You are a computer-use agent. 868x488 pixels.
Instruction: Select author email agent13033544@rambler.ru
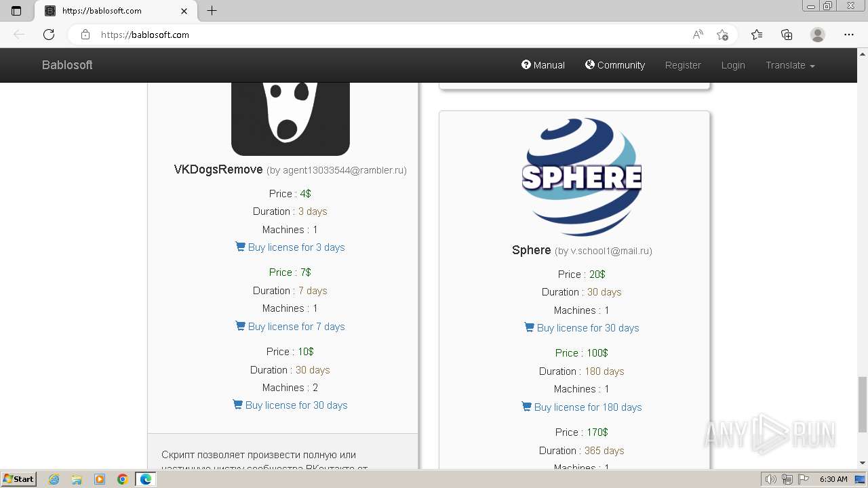click(343, 170)
